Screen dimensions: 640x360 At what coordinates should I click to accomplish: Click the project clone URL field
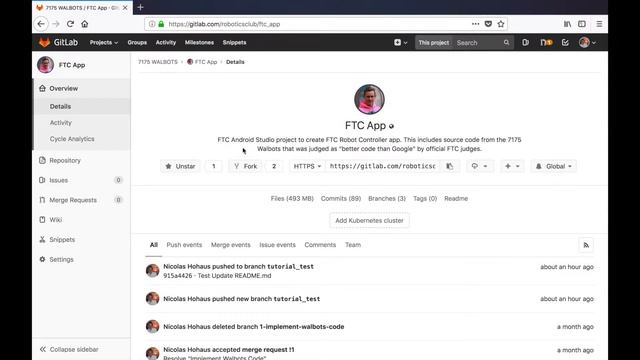pyautogui.click(x=382, y=166)
